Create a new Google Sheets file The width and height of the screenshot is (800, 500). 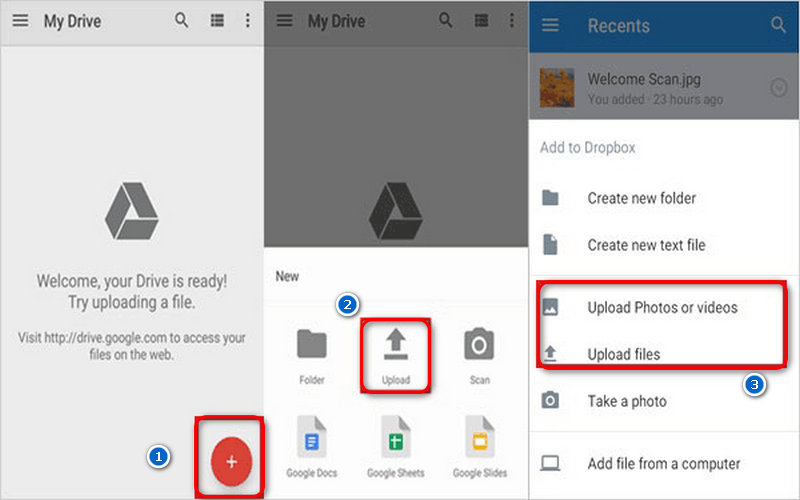(x=395, y=441)
